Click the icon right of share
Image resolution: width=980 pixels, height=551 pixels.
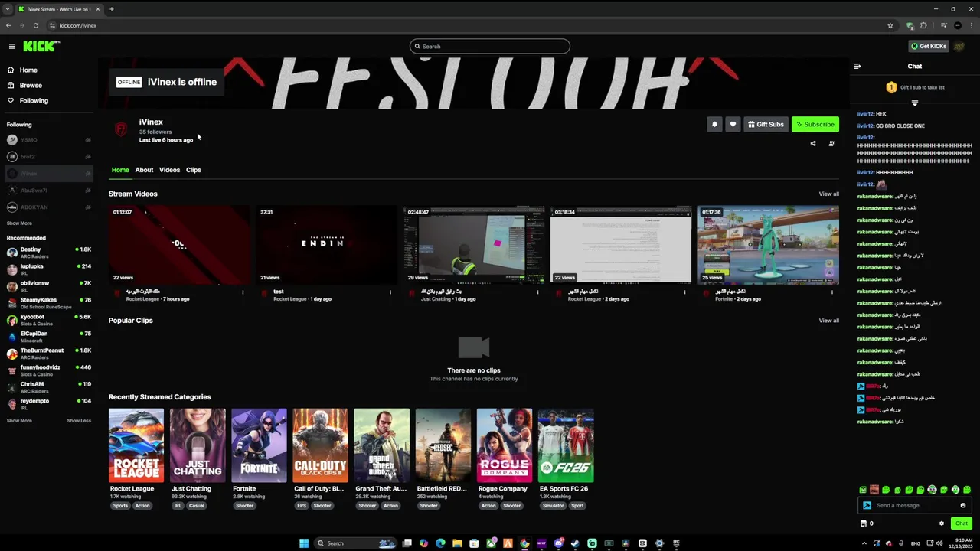[x=831, y=143]
